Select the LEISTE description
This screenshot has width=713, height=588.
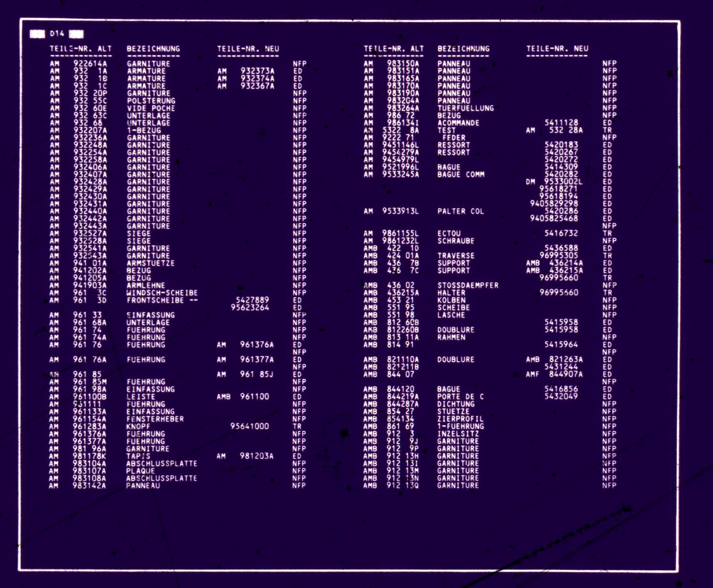tap(141, 397)
